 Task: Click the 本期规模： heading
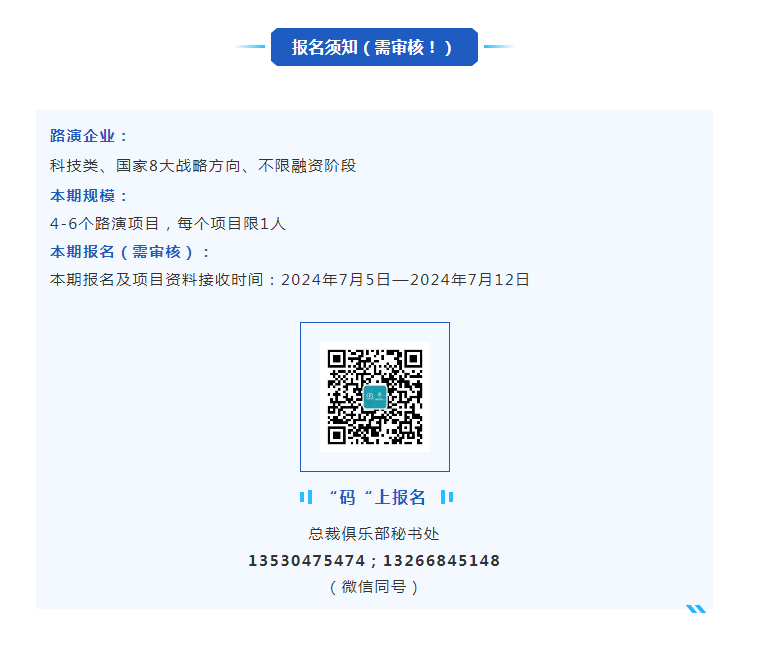89,196
